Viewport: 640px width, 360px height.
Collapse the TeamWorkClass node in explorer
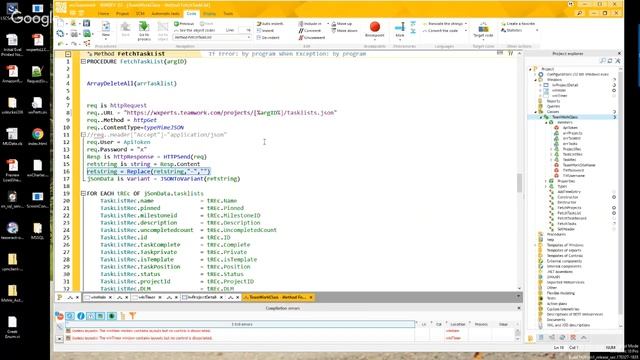(541, 117)
